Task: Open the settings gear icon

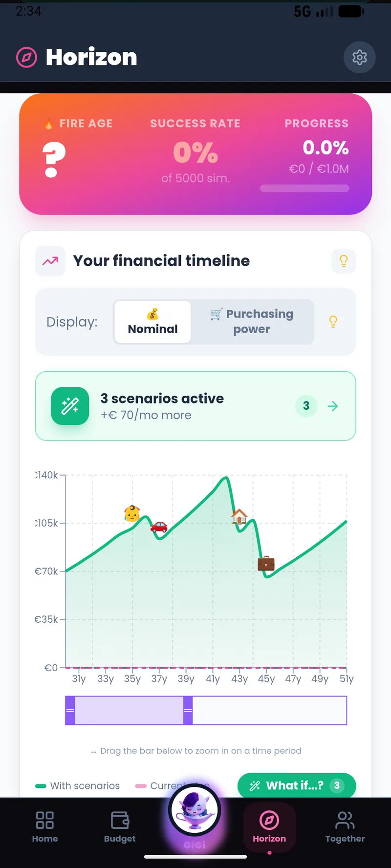Action: [359, 58]
